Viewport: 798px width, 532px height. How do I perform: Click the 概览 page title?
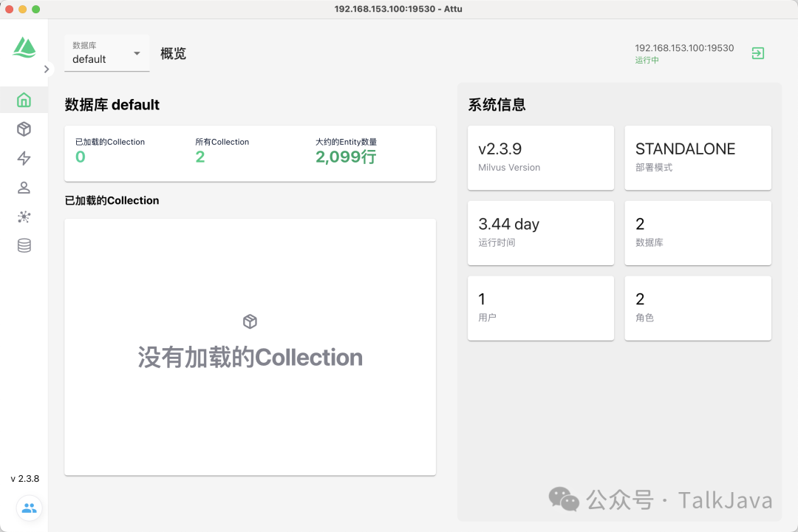173,53
